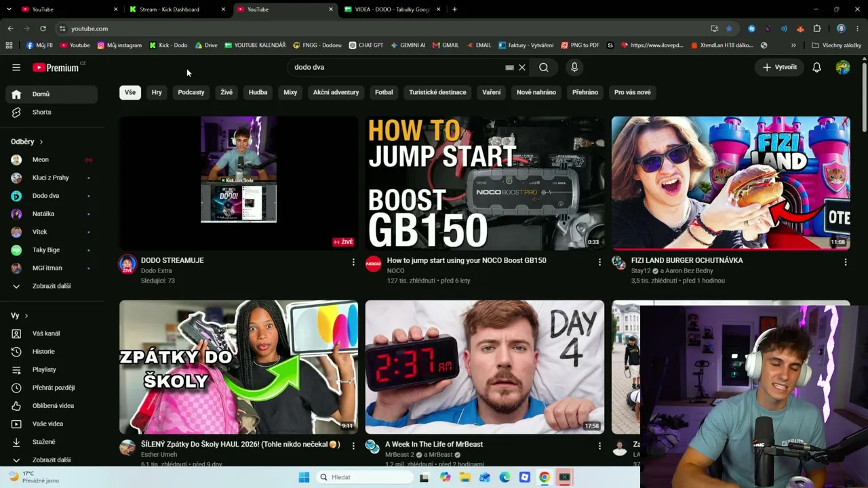Open Shorts in the sidebar
The height and width of the screenshot is (488, 868).
[x=52, y=112]
